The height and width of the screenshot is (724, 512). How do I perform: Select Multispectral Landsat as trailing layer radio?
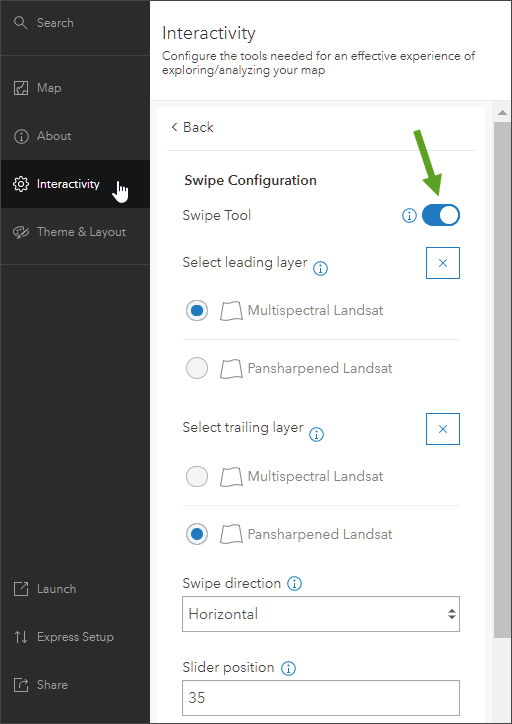[x=197, y=477]
